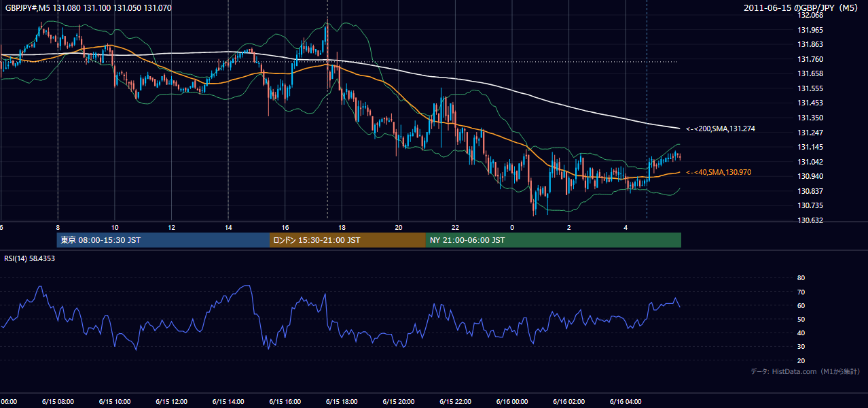Click hour marker 22 below price chart
Viewport: 868px width, 408px height.
click(x=456, y=227)
